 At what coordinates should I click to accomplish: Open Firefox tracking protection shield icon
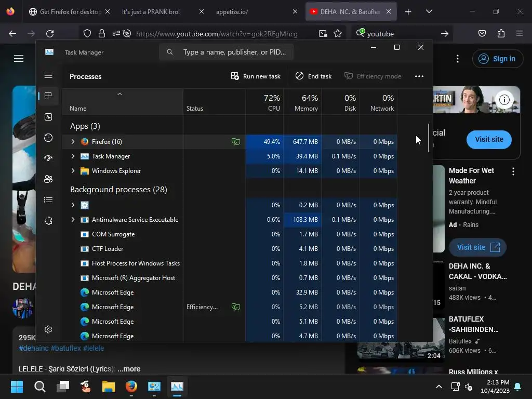87,34
